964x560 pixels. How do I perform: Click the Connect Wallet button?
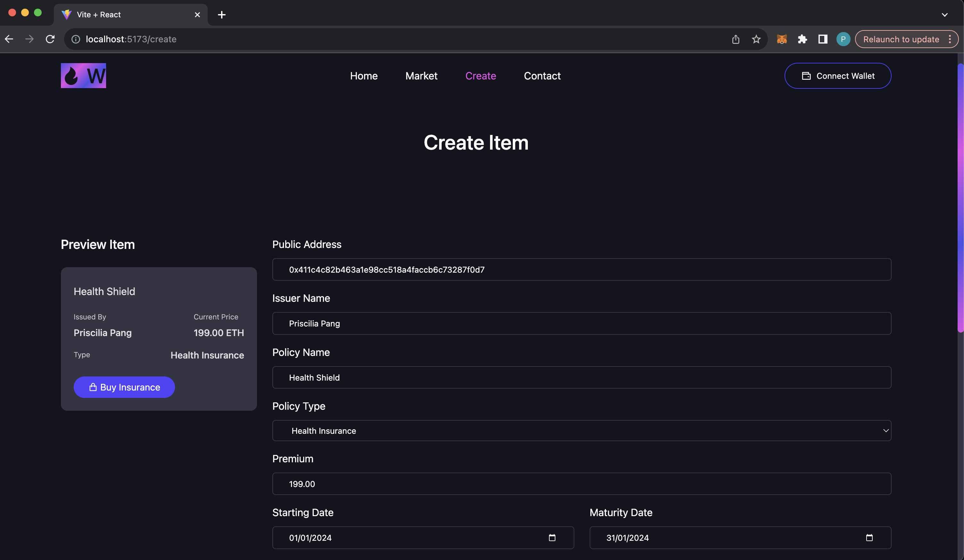837,76
